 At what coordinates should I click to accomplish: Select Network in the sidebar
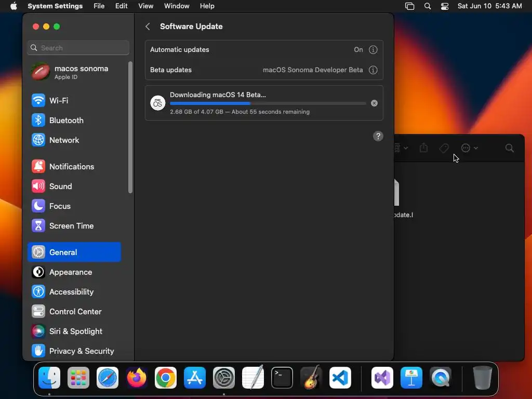pos(74,140)
